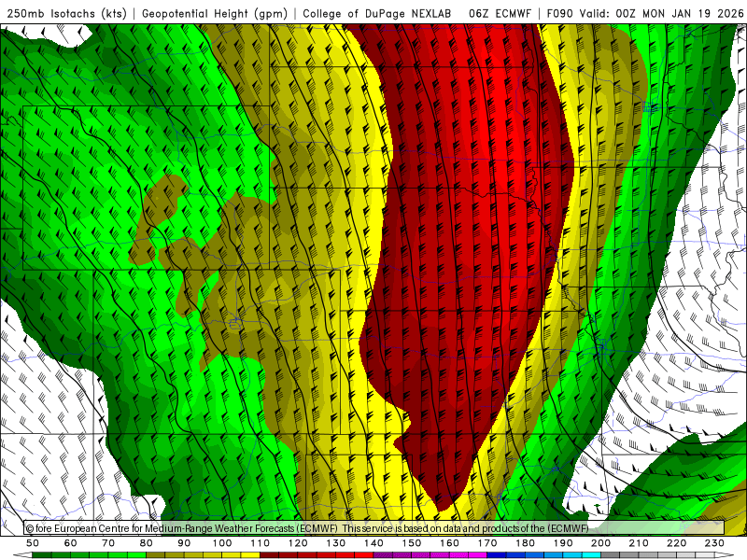Click the dark red swatch below 110
This screenshot has width=747, height=560.
(x=269, y=555)
